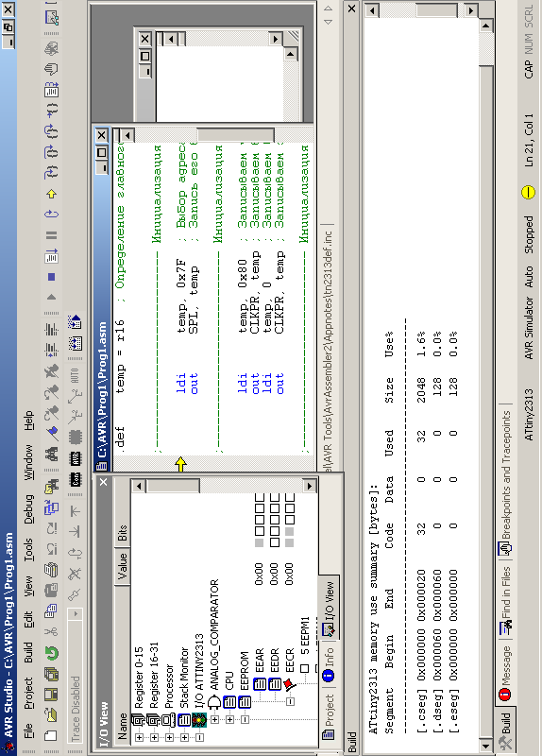The height and width of the screenshot is (756, 542).
Task: Click the Open file folder icon
Action: click(51, 714)
